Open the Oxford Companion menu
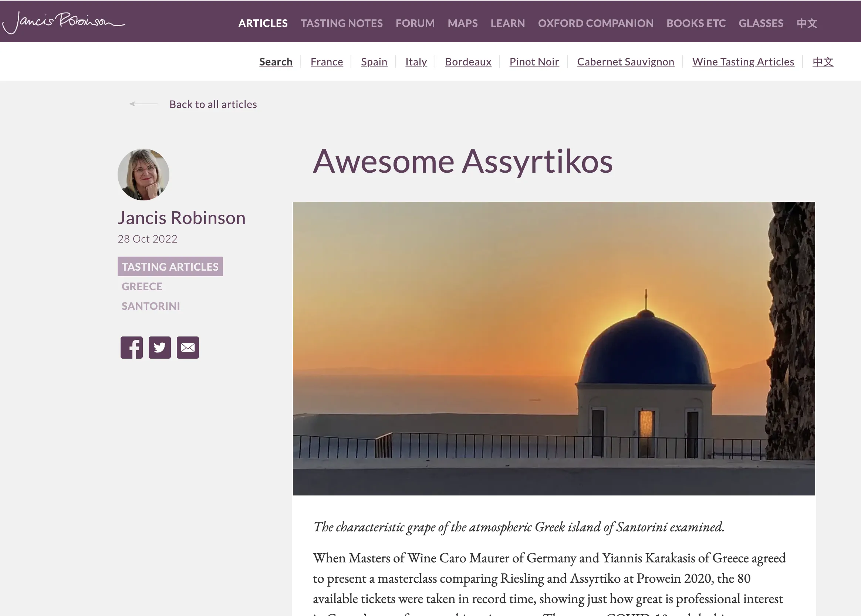This screenshot has width=861, height=616. tap(595, 23)
